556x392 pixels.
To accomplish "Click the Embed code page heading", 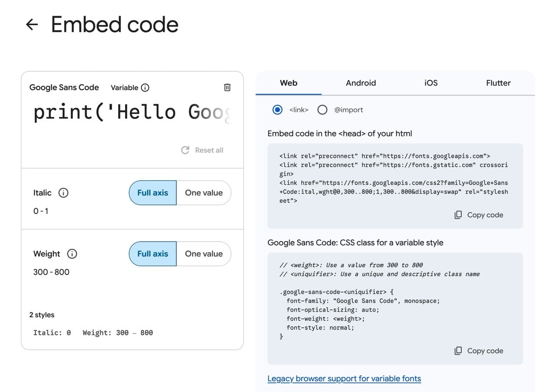I will pyautogui.click(x=115, y=25).
